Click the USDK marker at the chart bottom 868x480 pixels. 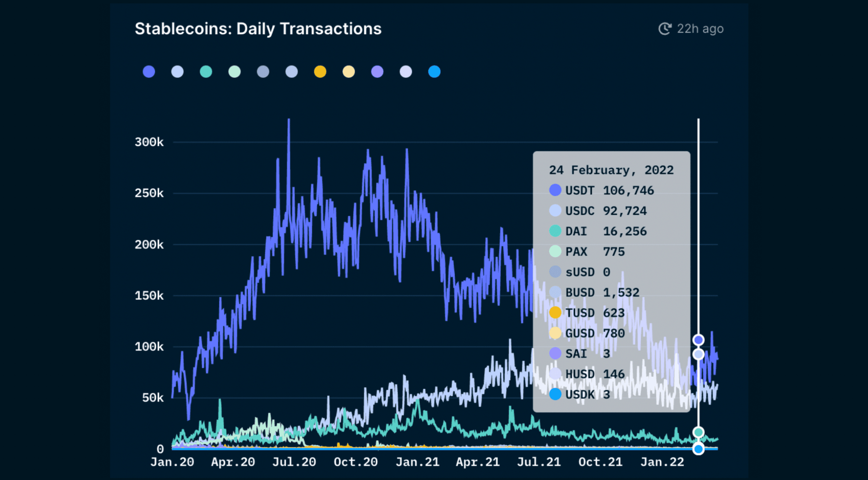tap(698, 449)
